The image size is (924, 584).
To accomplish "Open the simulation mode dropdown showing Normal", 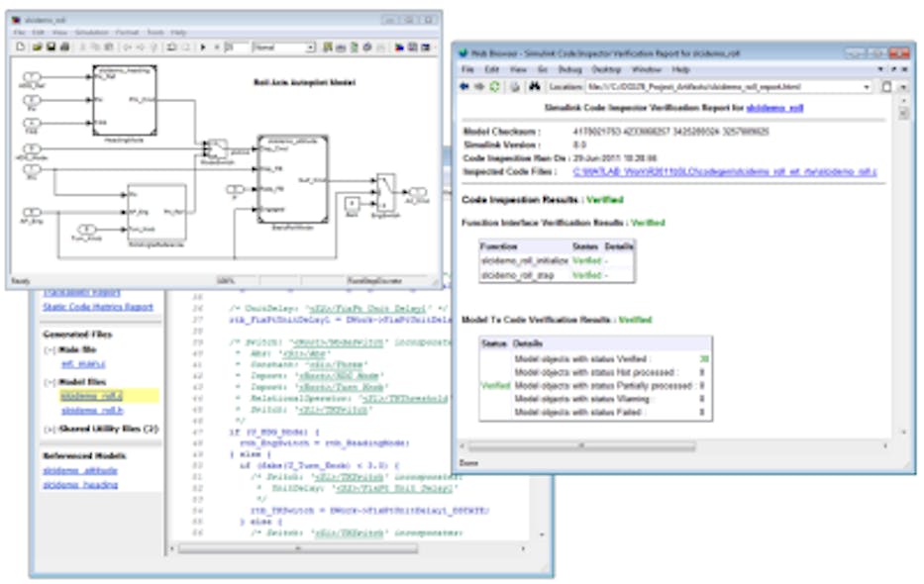I will (310, 47).
